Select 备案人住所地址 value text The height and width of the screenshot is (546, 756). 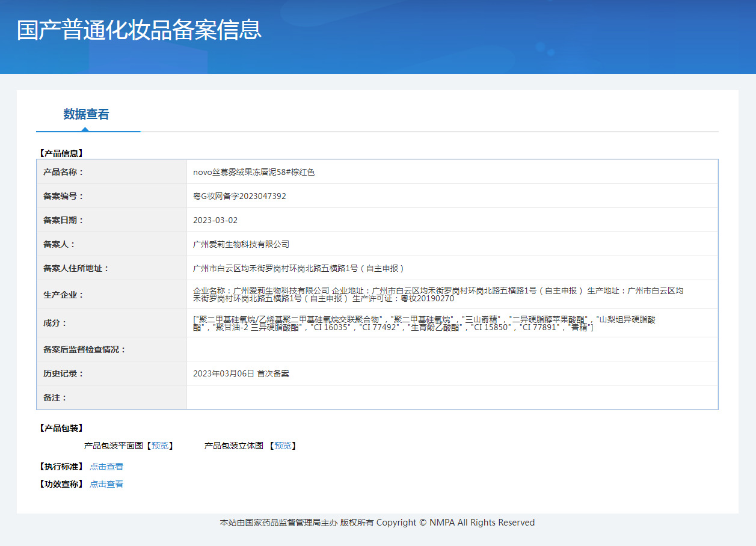(299, 268)
